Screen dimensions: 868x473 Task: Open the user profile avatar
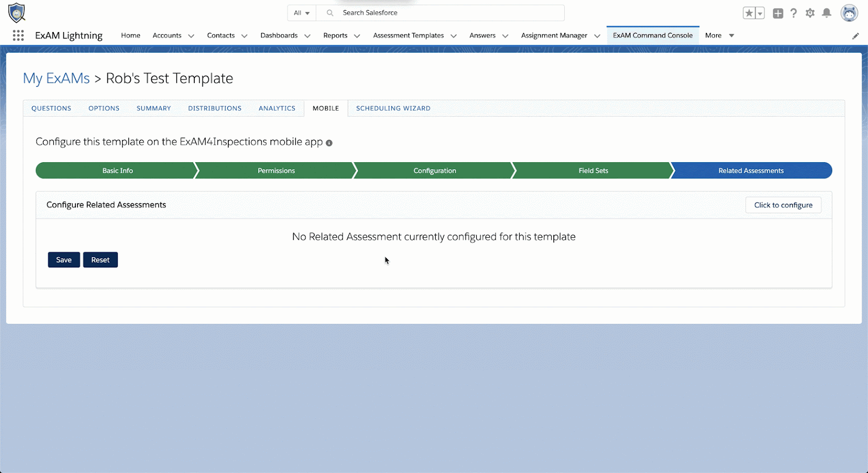[x=849, y=13]
